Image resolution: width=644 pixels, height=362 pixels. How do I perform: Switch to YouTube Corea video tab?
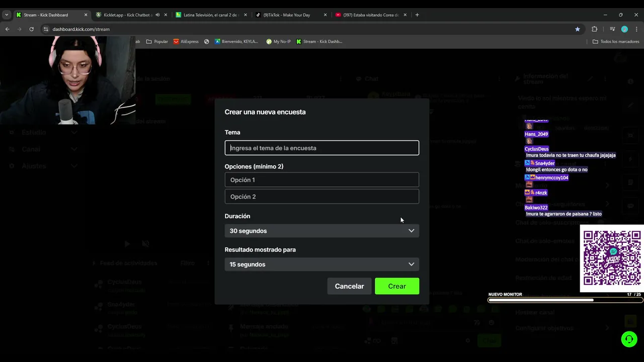click(x=371, y=15)
